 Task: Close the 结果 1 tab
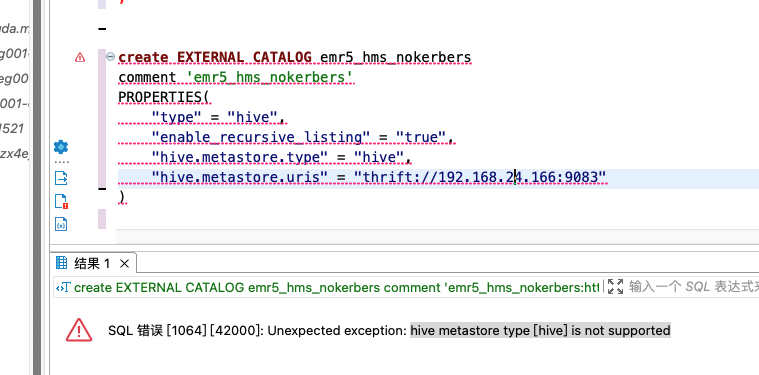124,263
